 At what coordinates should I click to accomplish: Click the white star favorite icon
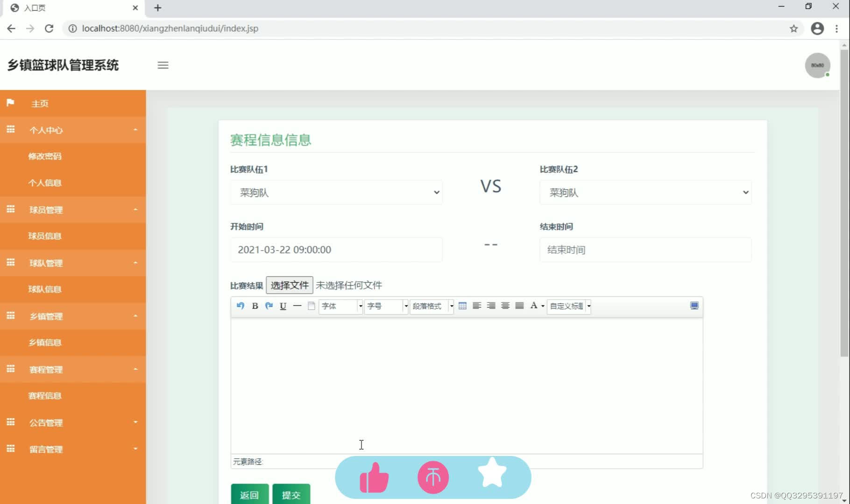(x=492, y=473)
